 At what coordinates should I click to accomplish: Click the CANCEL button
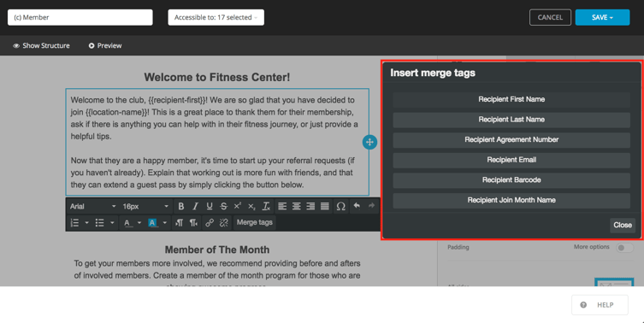point(550,17)
